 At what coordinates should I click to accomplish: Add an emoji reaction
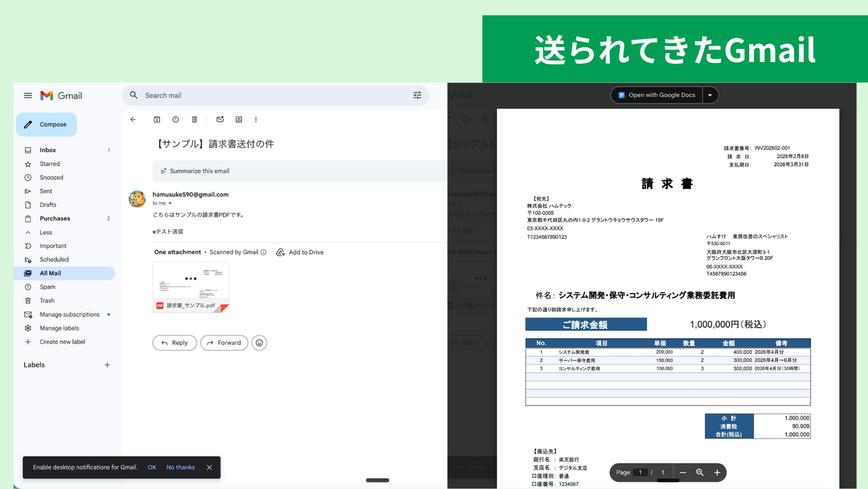pos(260,343)
